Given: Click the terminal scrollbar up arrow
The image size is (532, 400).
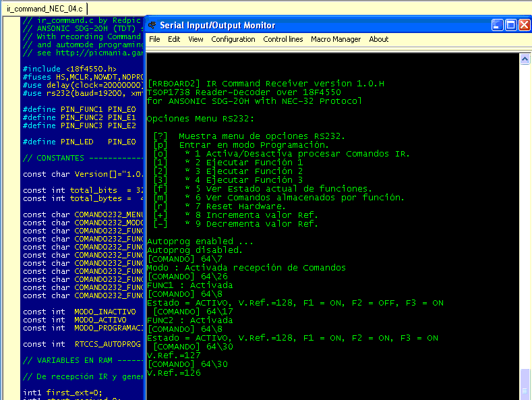Looking at the screenshot, I should click(x=525, y=59).
